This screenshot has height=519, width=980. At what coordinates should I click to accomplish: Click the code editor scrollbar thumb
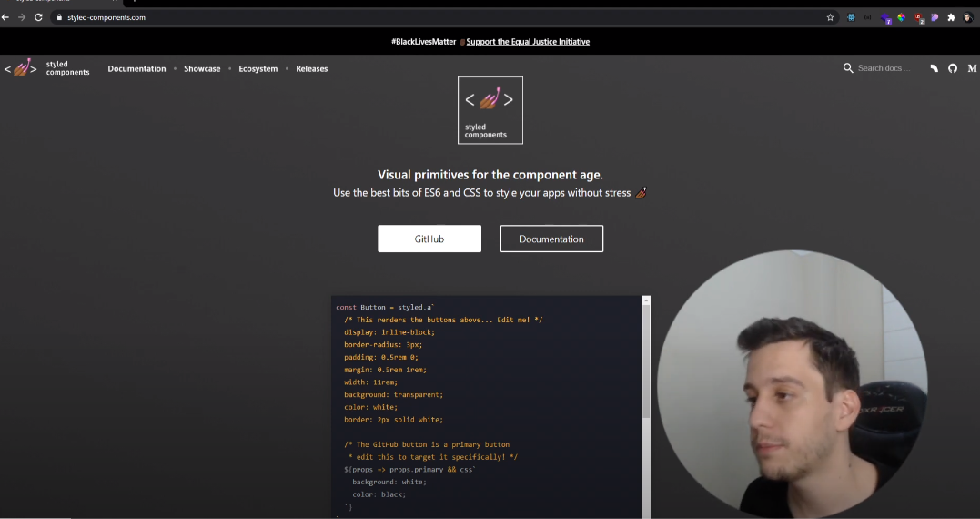(x=646, y=362)
